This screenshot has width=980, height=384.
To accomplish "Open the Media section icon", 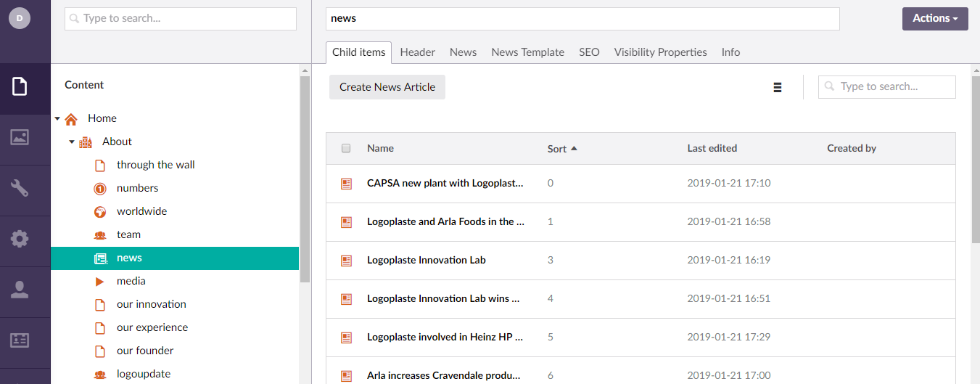I will 20,137.
